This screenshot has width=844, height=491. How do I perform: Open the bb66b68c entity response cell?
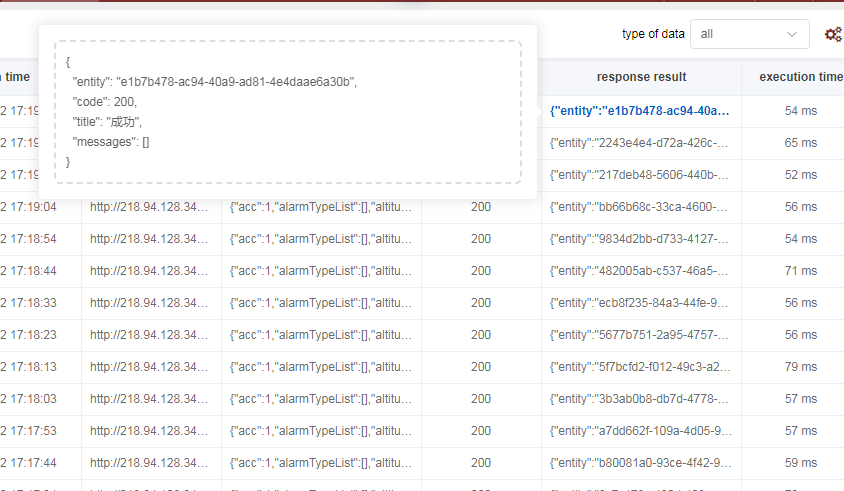640,207
